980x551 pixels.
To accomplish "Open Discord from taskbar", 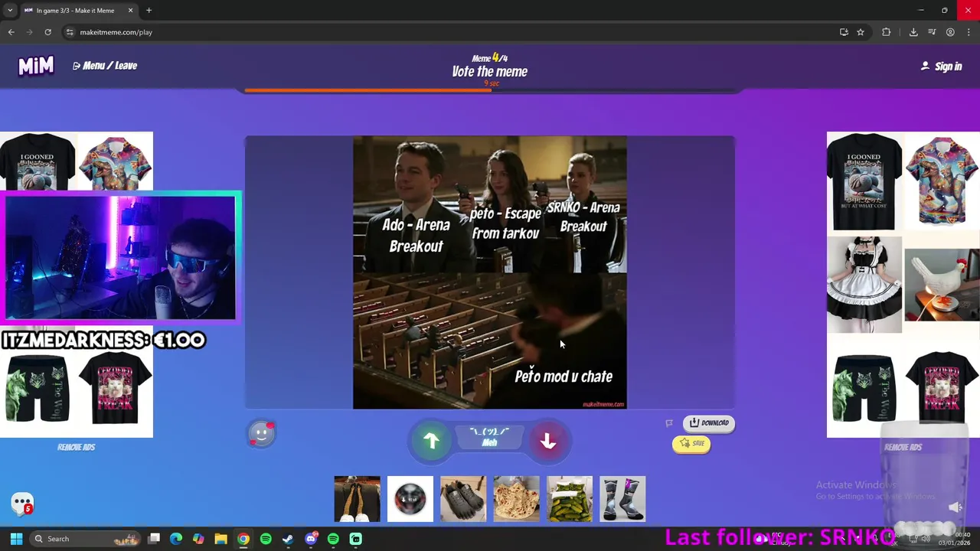I will click(x=310, y=539).
